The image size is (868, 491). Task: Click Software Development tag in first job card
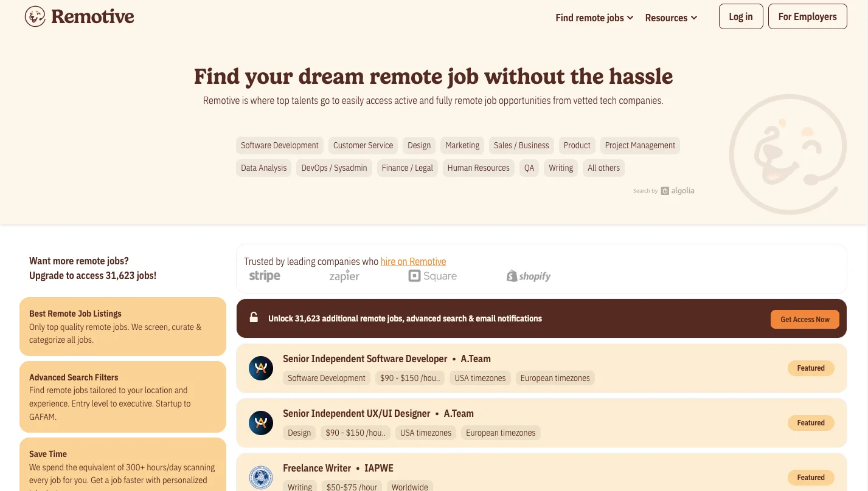327,378
